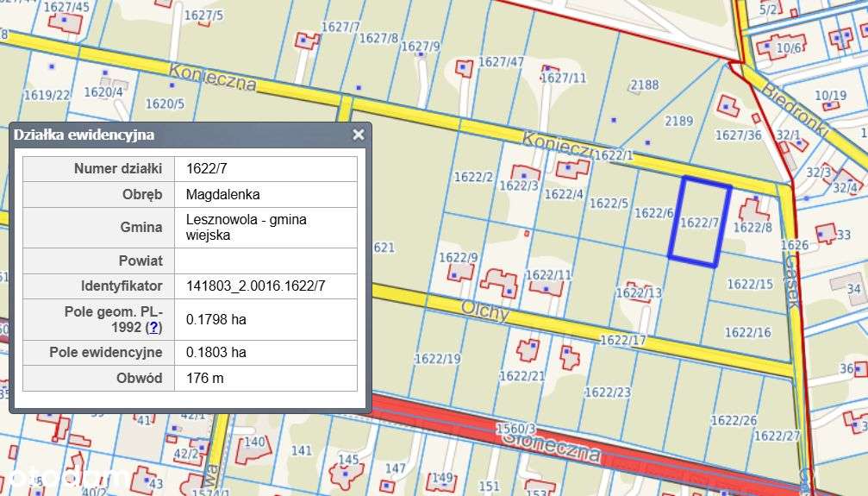868x496 pixels.
Task: Click parcel 1620/5 label
Action: 165,104
